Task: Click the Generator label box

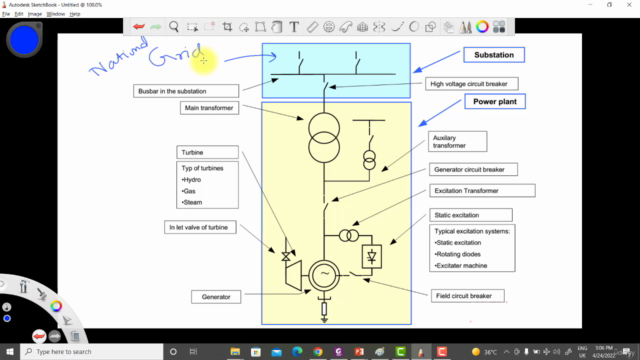Action: (216, 297)
